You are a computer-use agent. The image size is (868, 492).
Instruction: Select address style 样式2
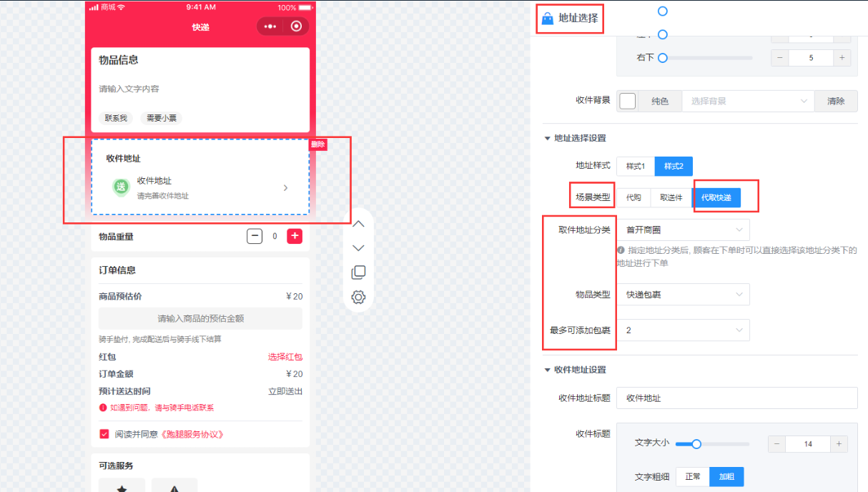pyautogui.click(x=674, y=166)
